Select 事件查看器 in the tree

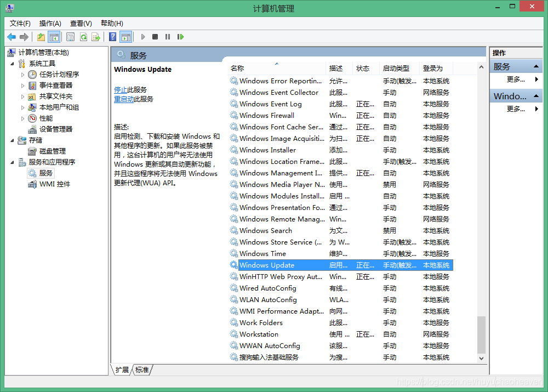coord(56,86)
